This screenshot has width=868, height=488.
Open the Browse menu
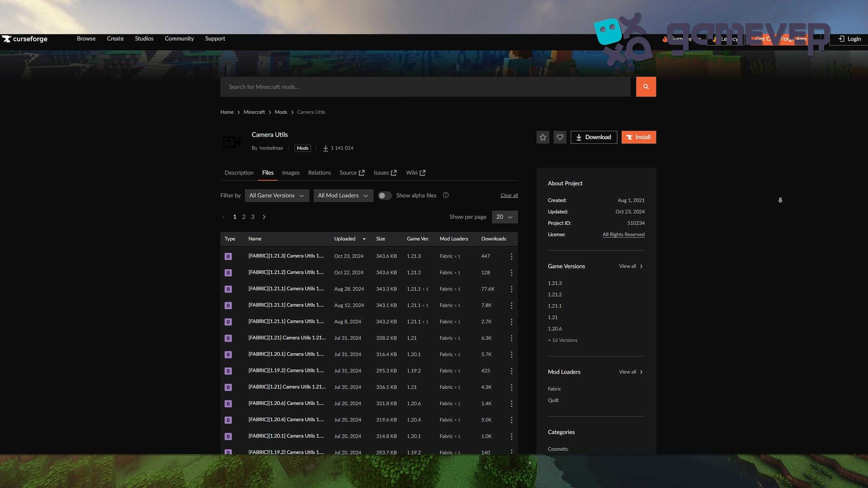tap(86, 39)
